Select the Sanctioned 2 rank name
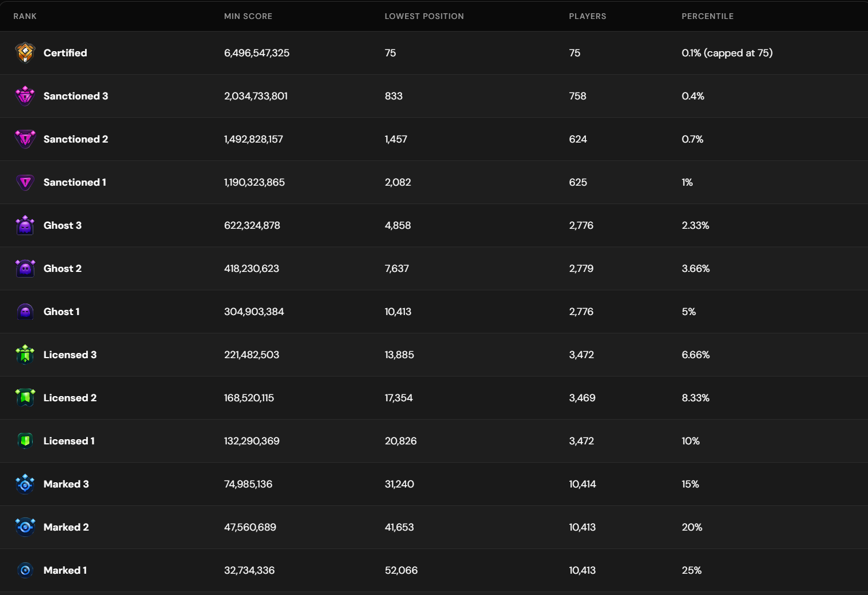Image resolution: width=868 pixels, height=595 pixels. [76, 139]
